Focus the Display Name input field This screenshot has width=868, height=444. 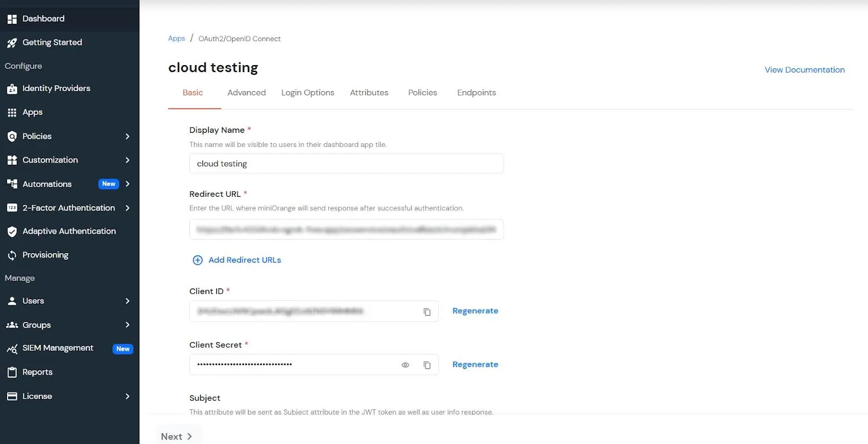[x=346, y=164]
